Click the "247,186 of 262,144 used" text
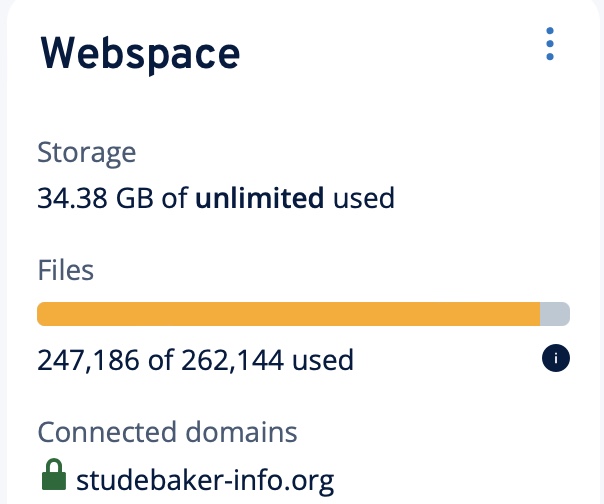 (195, 359)
